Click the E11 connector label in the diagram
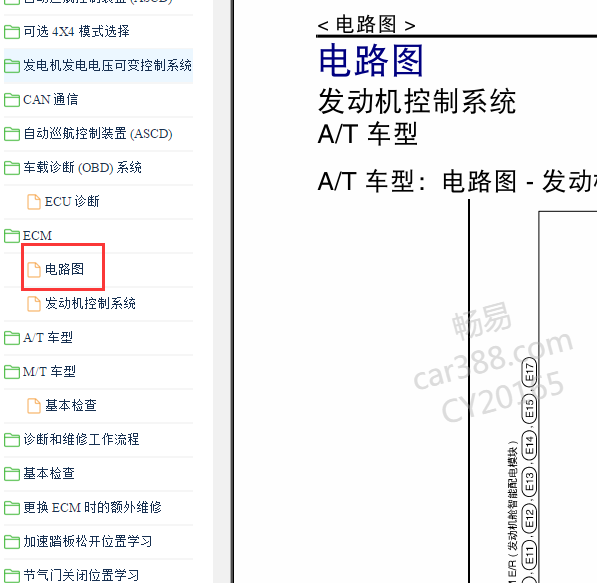This screenshot has width=597, height=583. pyautogui.click(x=529, y=554)
